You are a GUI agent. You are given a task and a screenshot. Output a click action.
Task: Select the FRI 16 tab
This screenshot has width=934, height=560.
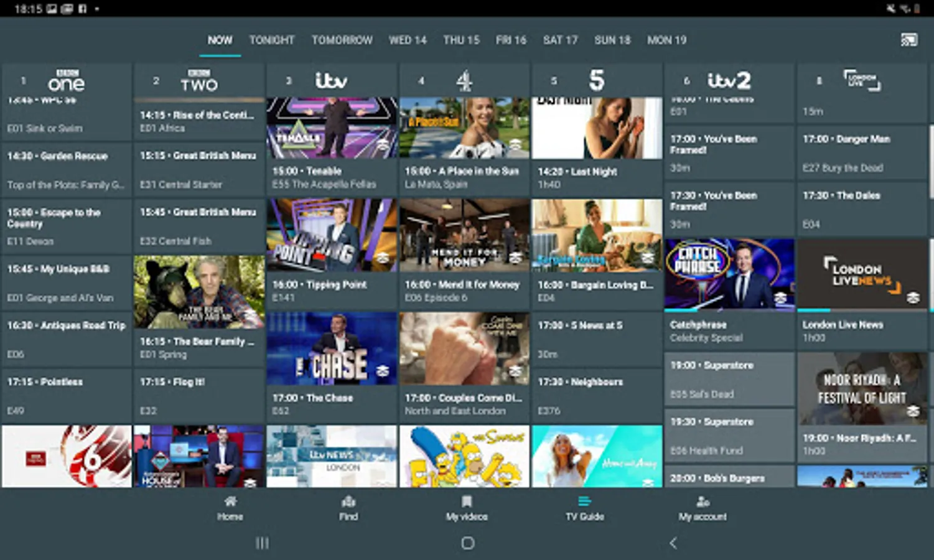(x=511, y=40)
